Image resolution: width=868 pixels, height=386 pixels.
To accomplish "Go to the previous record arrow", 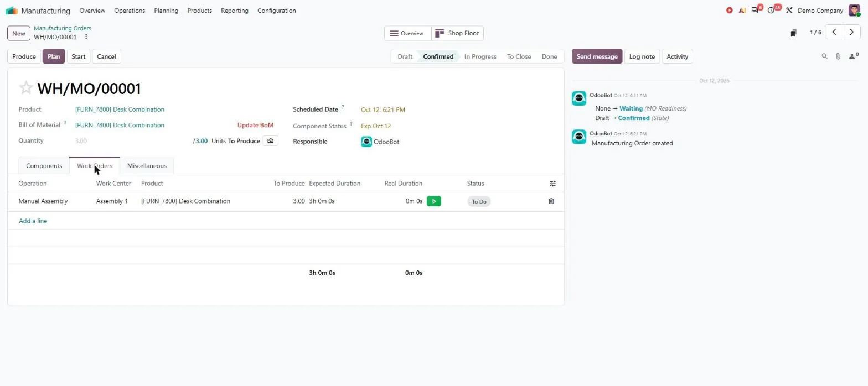I will click(834, 33).
